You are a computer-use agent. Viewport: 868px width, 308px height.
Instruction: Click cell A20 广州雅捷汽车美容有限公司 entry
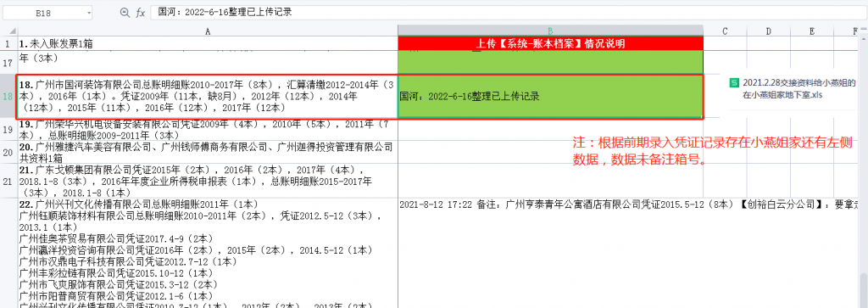click(209, 153)
